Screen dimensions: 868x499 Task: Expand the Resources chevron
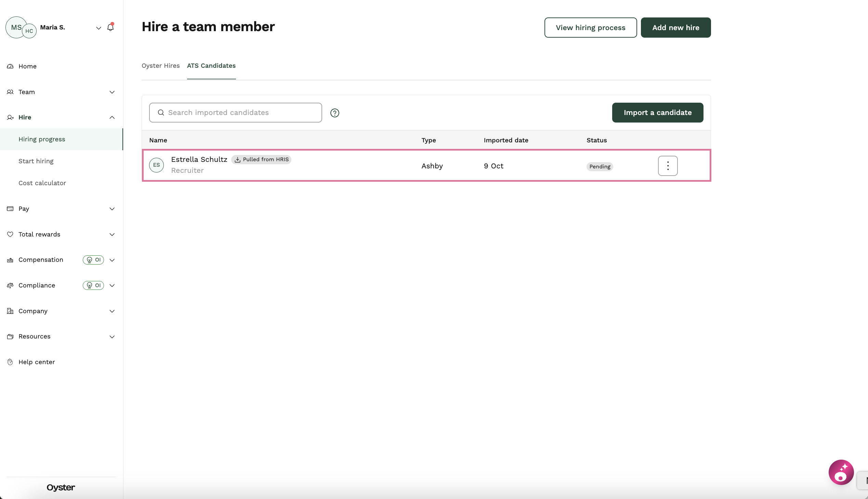[x=112, y=336]
